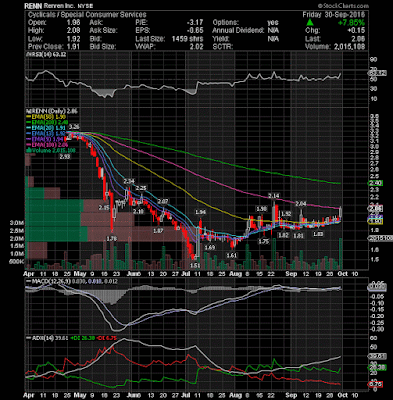Click the 1.69 low price label
Screen dimensions: 393x400
click(x=209, y=247)
